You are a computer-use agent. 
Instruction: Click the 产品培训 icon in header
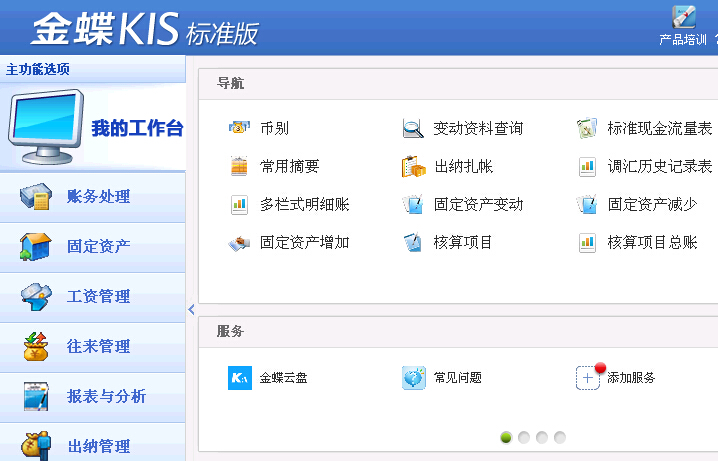[684, 17]
